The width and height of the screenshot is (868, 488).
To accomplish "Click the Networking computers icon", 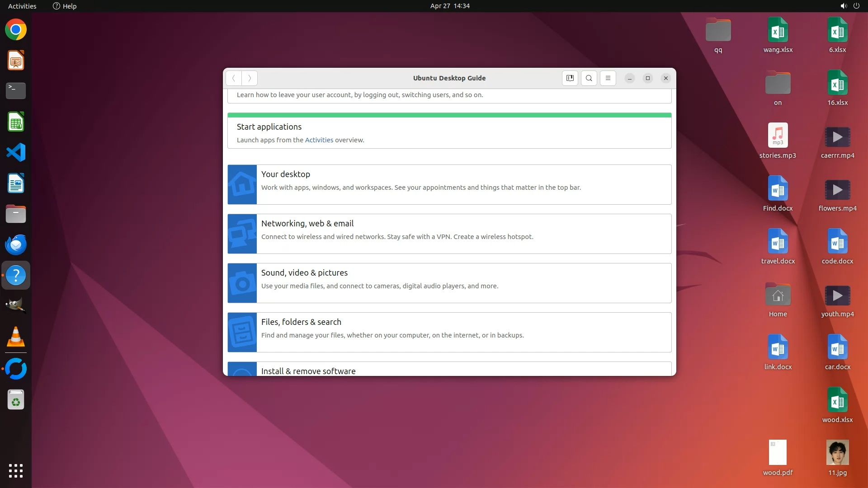I will [x=242, y=234].
